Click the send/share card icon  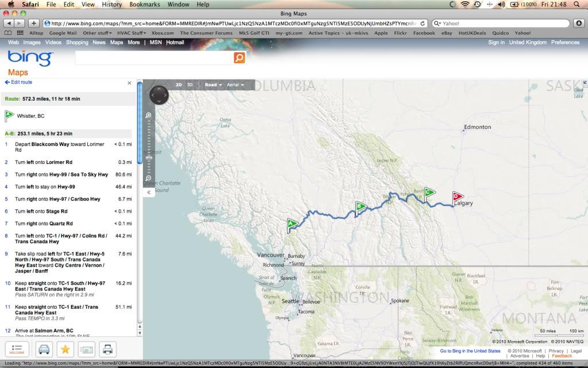(86, 349)
